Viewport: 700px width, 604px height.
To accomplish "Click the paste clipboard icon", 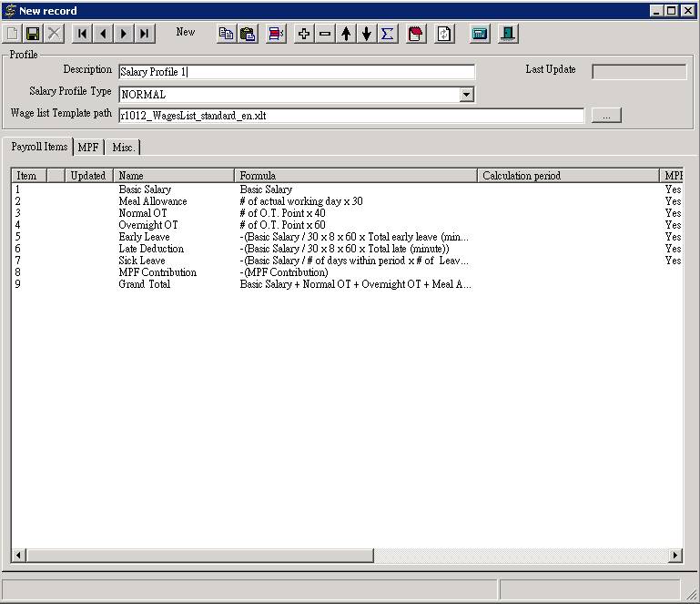I will click(248, 34).
